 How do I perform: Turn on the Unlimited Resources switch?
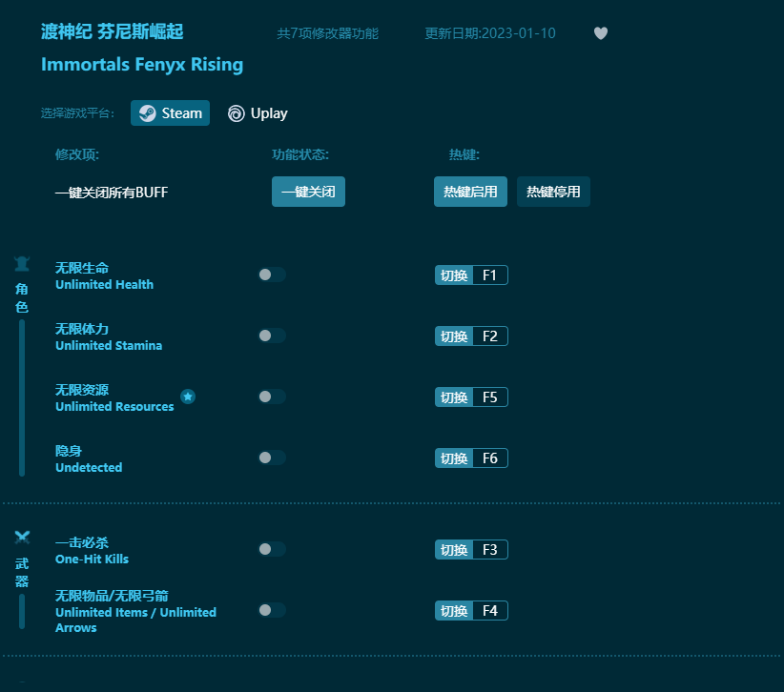coord(272,397)
